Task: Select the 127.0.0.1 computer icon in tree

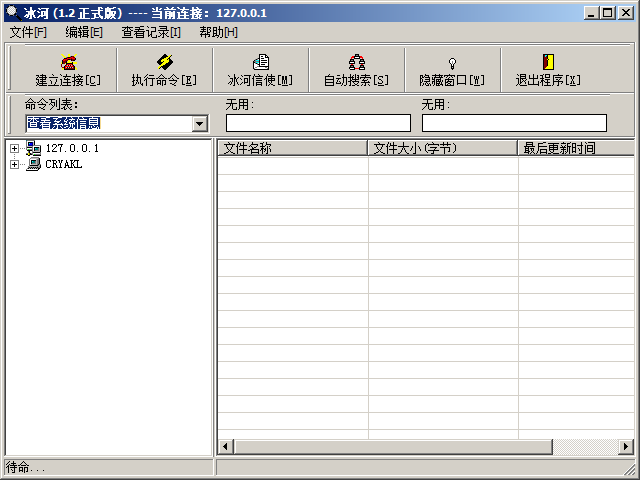Action: click(33, 148)
